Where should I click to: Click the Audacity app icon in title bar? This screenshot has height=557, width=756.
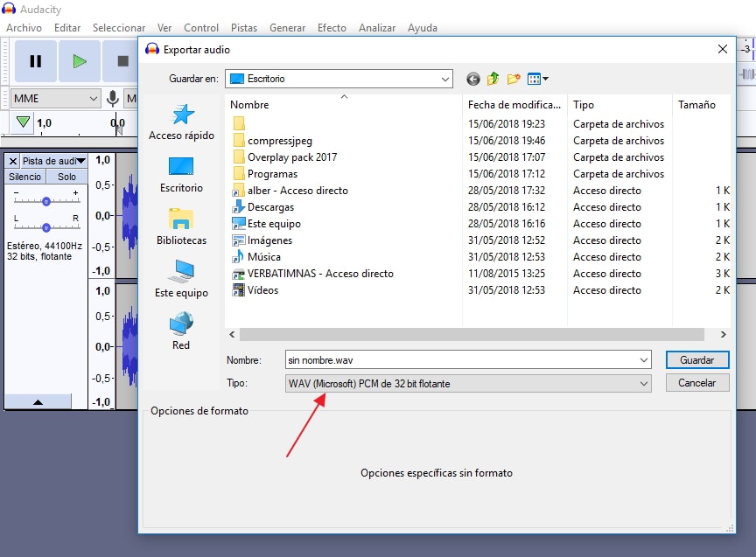[9, 9]
